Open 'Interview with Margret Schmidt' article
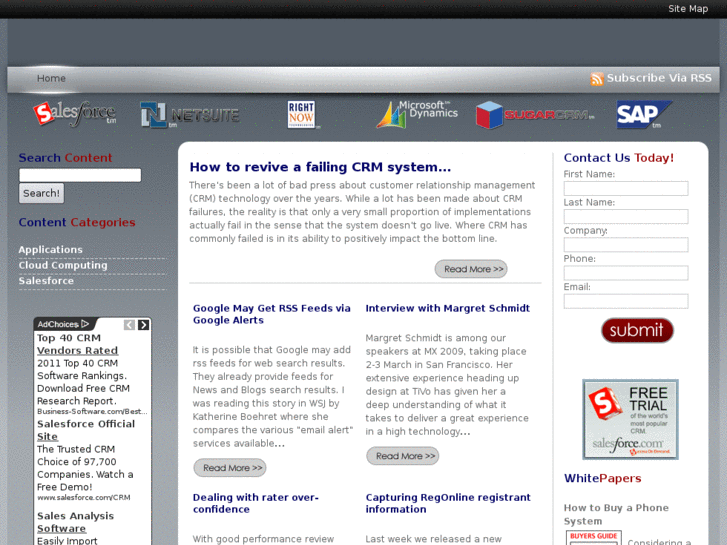The width and height of the screenshot is (727, 545). click(447, 308)
